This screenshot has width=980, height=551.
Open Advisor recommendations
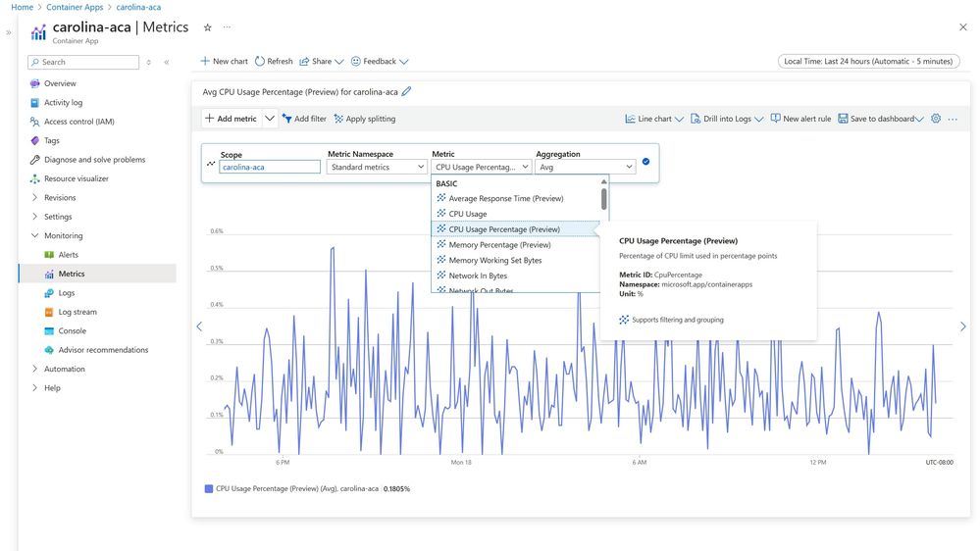(x=103, y=350)
